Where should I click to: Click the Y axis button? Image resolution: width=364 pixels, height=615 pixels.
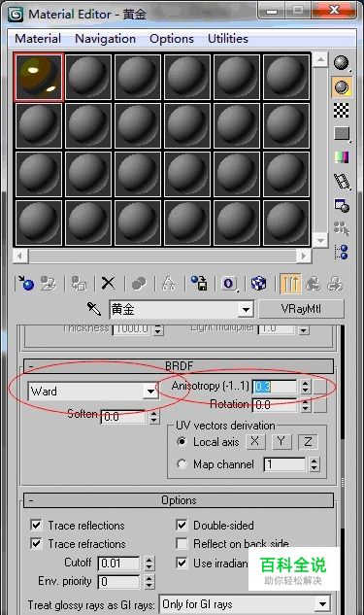[281, 442]
